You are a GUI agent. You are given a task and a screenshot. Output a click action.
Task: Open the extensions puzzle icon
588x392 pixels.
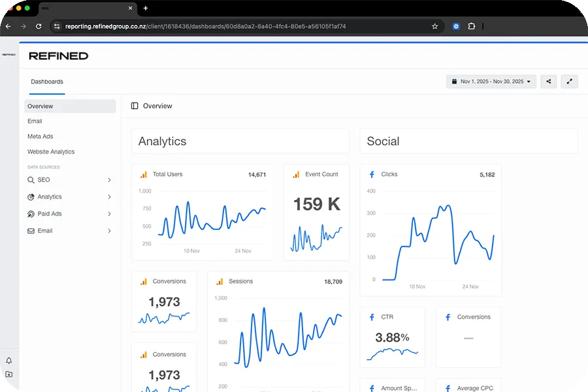tap(471, 26)
